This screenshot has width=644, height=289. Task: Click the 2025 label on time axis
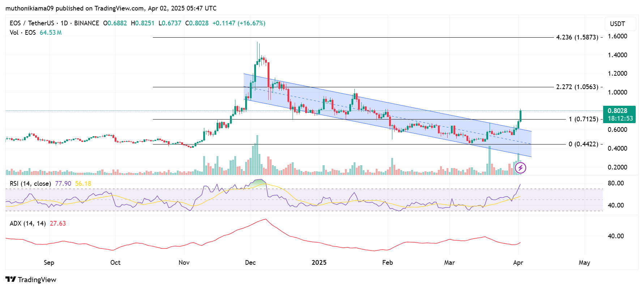[319, 263]
